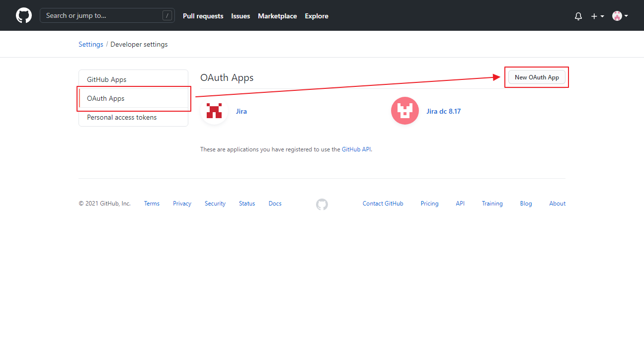Expand the plus create-new dropdown
Image resolution: width=644 pixels, height=346 pixels.
pyautogui.click(x=597, y=16)
